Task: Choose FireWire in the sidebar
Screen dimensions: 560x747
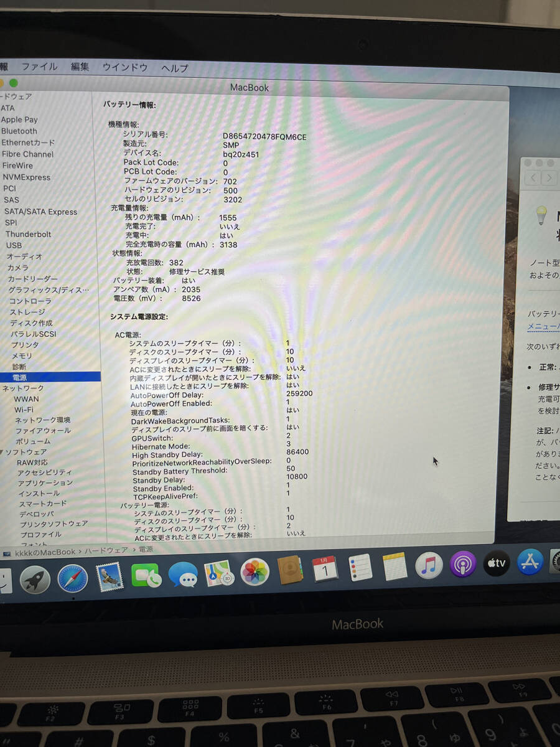Action: (17, 166)
